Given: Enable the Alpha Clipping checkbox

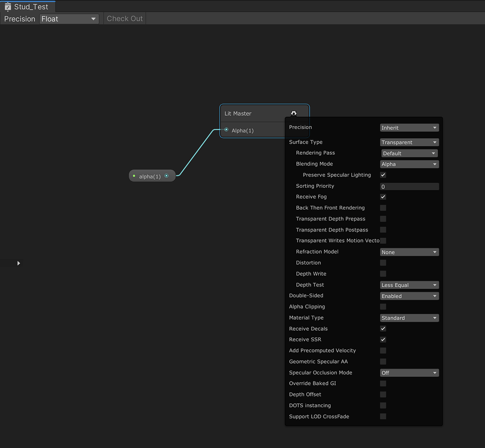Looking at the screenshot, I should pyautogui.click(x=383, y=306).
